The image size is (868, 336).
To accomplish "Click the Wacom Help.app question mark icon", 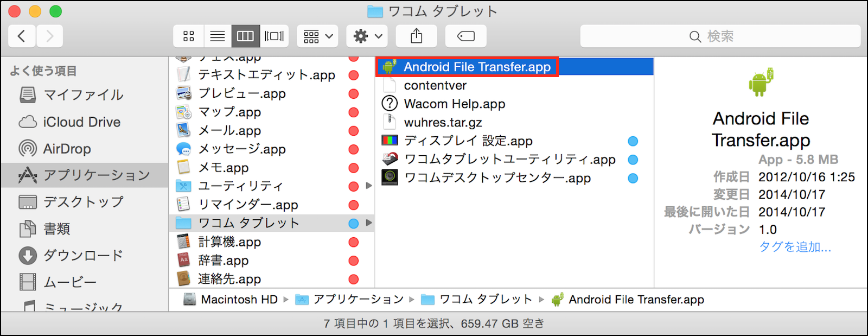I will [390, 103].
